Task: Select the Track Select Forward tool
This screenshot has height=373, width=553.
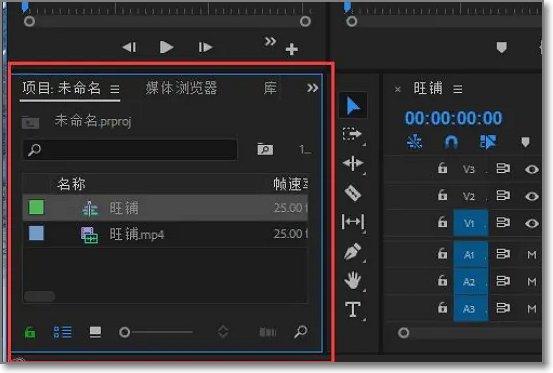Action: [x=352, y=134]
